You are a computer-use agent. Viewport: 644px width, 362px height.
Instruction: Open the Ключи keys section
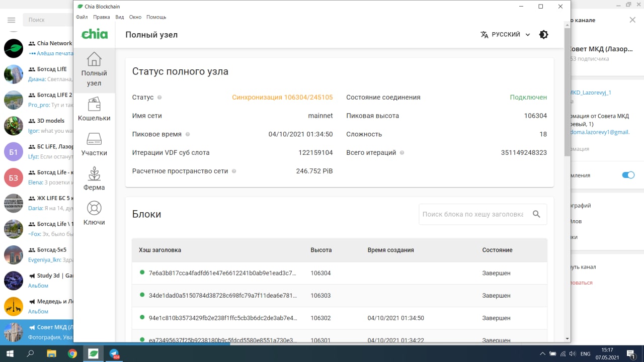94,214
